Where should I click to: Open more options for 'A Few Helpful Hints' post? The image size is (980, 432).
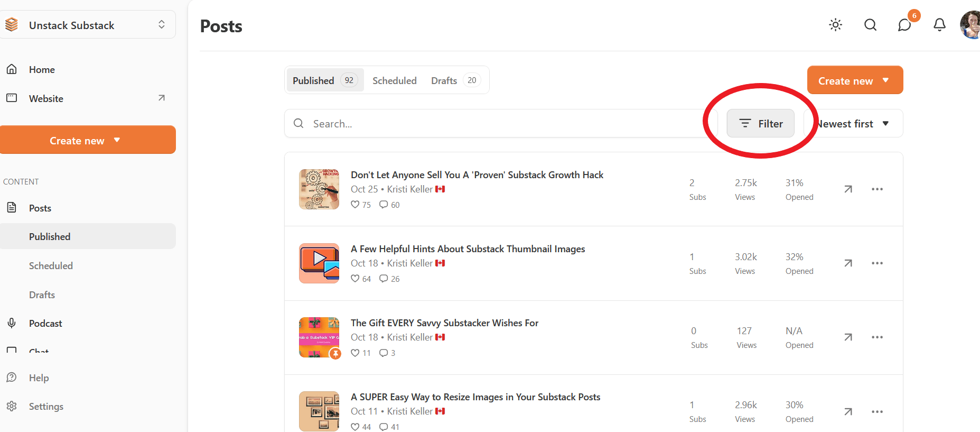(x=877, y=263)
